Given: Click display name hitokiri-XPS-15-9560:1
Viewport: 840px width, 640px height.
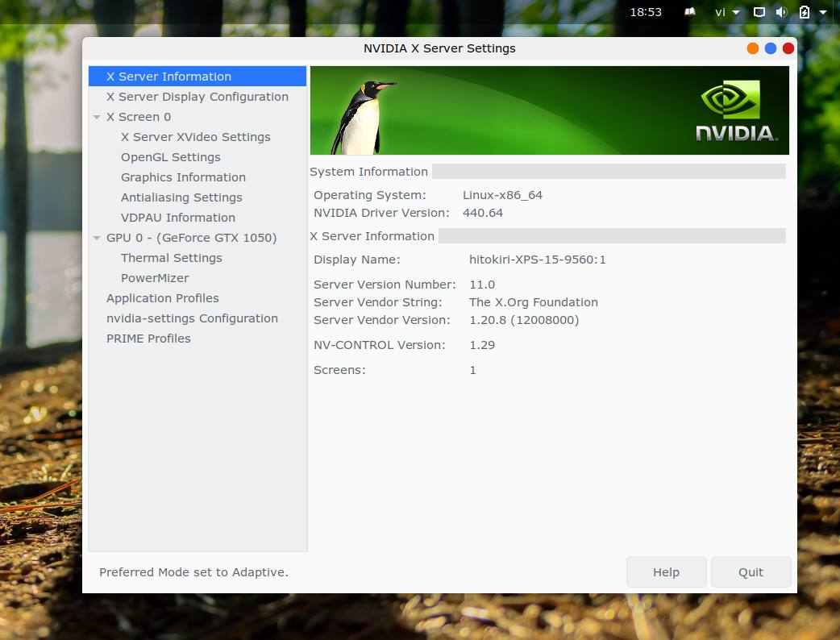Looking at the screenshot, I should coord(538,260).
